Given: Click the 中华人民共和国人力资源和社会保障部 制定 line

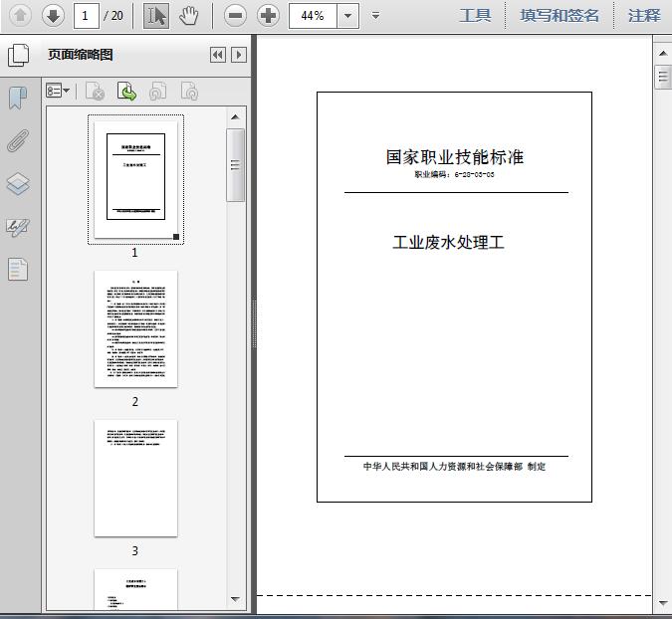Looking at the screenshot, I should (454, 467).
